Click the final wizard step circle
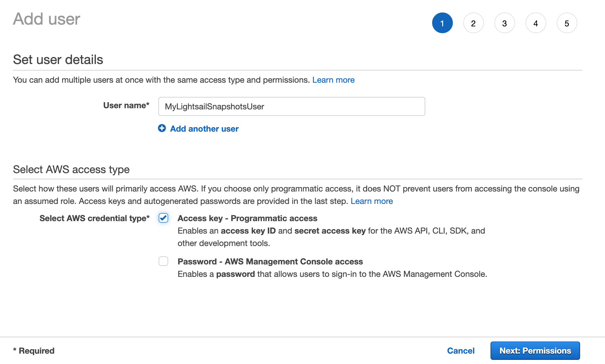This screenshot has height=364, width=605. coord(567,23)
